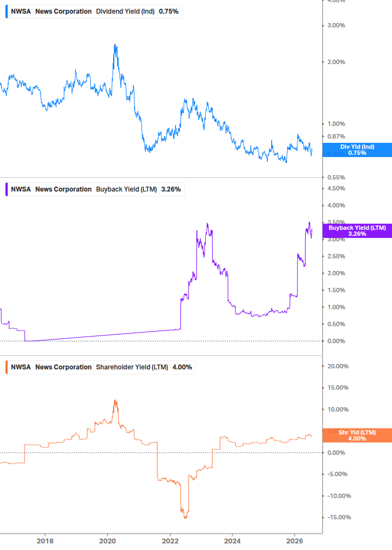392x550 pixels.
Task: Click the 15.00% tick on shareholder yield axis
Action: coord(338,387)
